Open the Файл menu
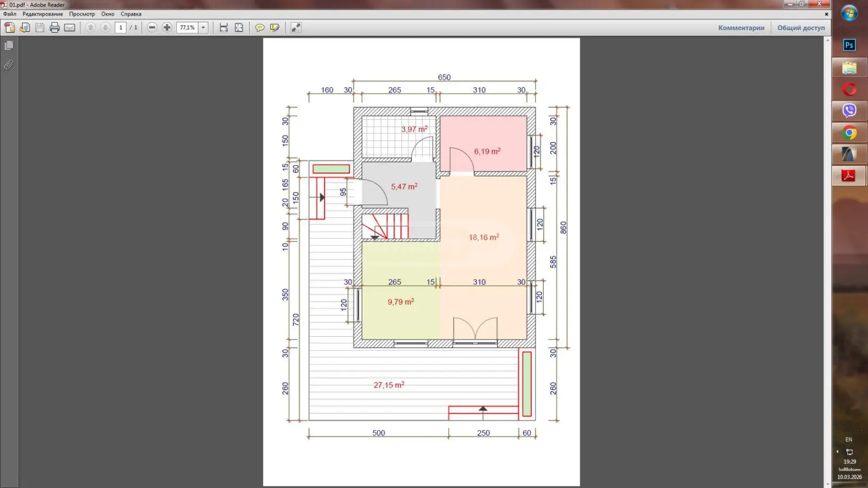This screenshot has height=488, width=868. (10, 14)
